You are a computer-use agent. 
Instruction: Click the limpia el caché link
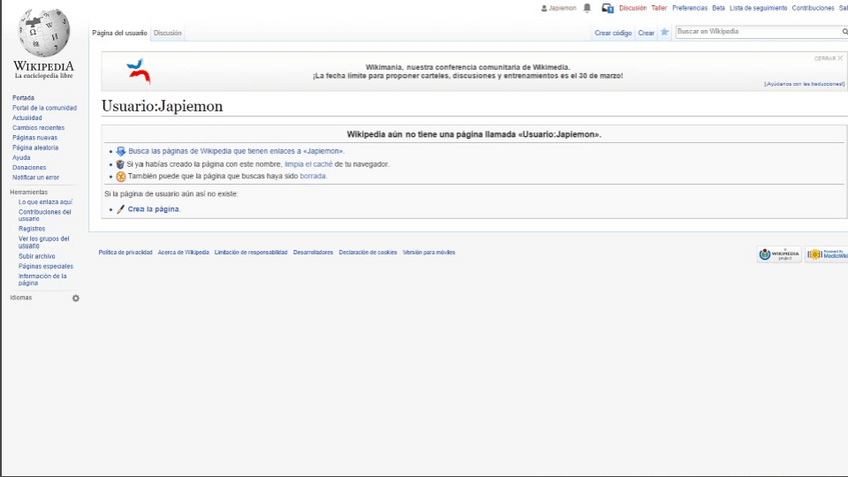click(x=308, y=164)
